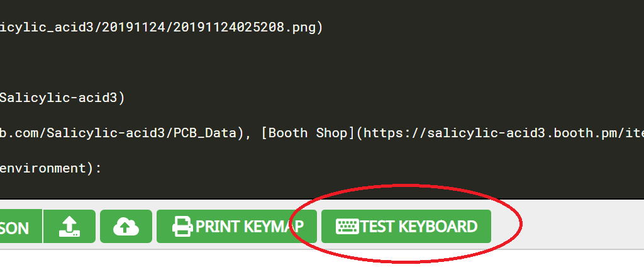The height and width of the screenshot is (272, 644).
Task: Click the Salicylic-acid3) text line
Action: [62, 98]
